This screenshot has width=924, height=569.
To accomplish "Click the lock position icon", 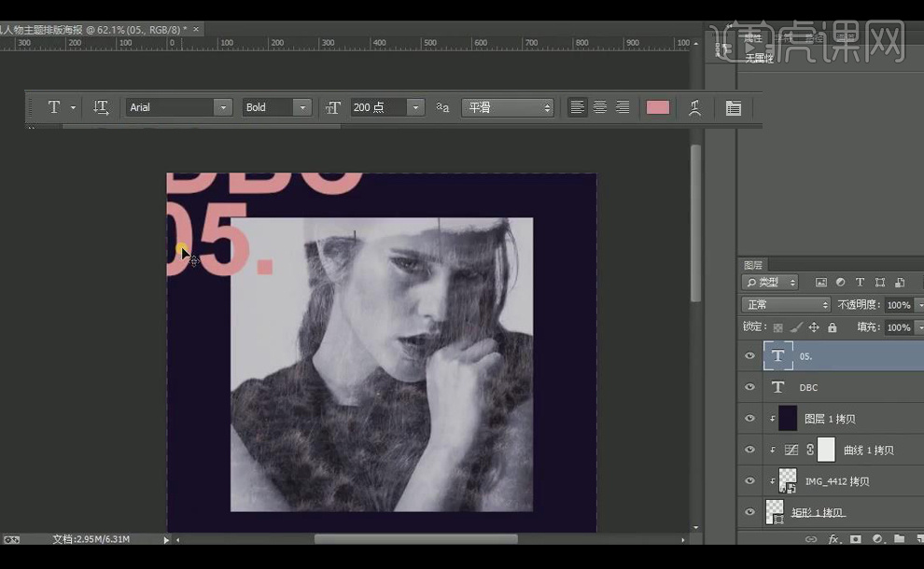I will 814,327.
